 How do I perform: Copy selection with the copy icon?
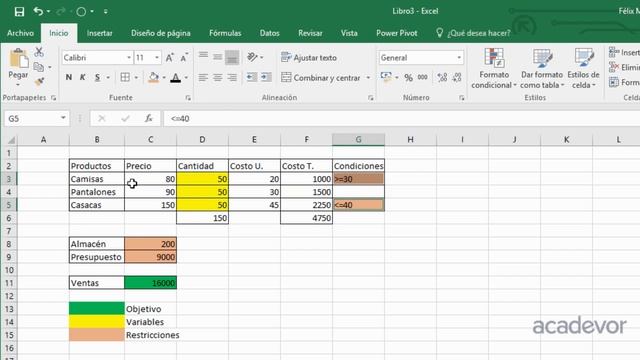tap(39, 67)
